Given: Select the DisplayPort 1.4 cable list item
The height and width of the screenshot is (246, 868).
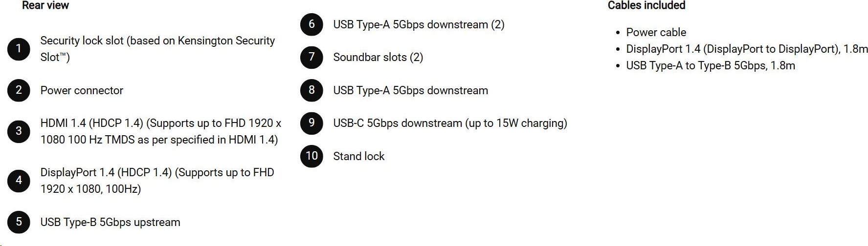Looking at the screenshot, I should [x=747, y=49].
